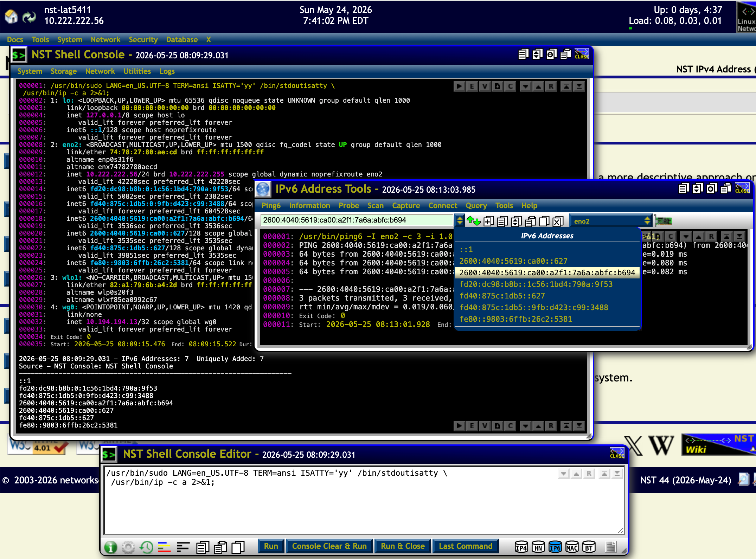Click the home network icon in top header
This screenshot has height=559, width=756.
tap(11, 16)
